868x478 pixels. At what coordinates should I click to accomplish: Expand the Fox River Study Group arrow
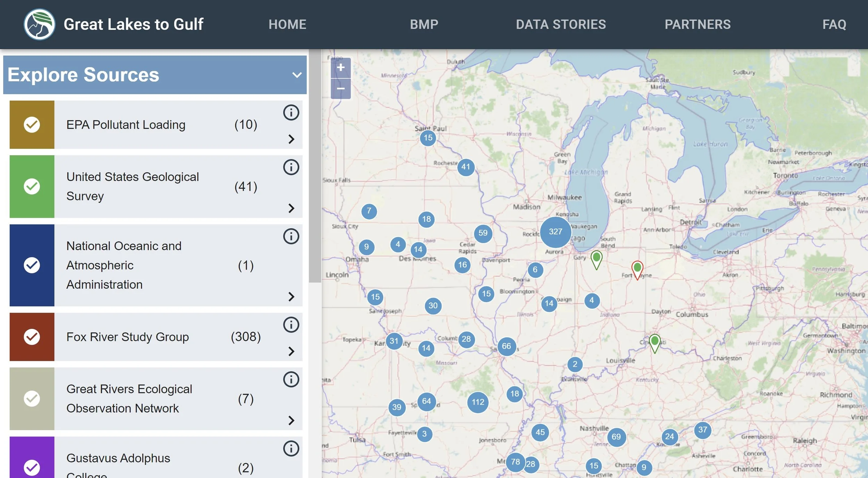[291, 351]
